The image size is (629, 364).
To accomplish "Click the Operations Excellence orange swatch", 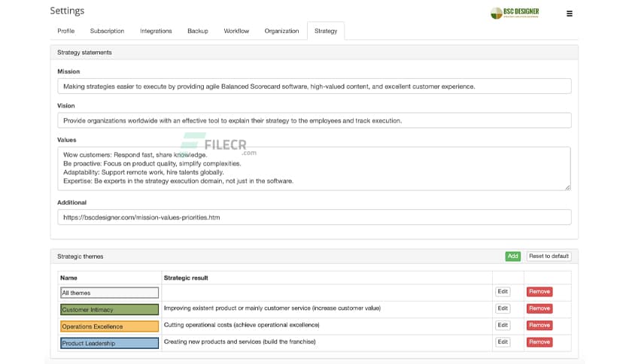I will 109,326.
